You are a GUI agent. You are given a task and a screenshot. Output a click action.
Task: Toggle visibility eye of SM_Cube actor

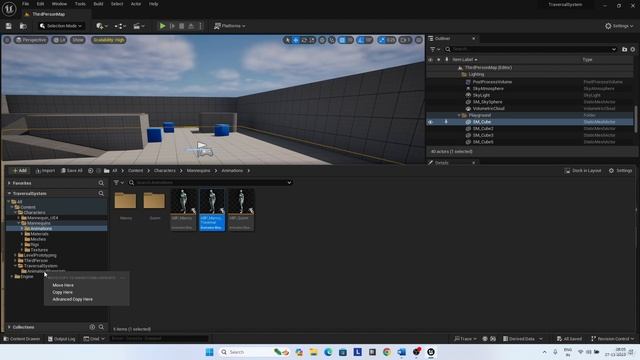(x=430, y=122)
